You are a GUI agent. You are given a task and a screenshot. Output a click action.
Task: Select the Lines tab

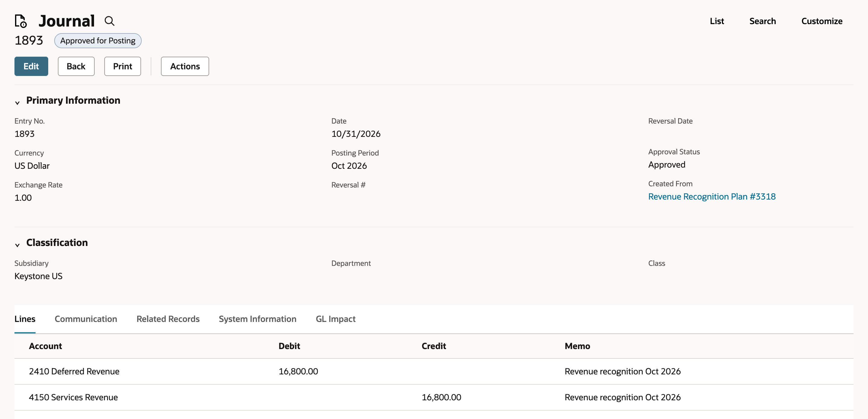[x=25, y=319]
